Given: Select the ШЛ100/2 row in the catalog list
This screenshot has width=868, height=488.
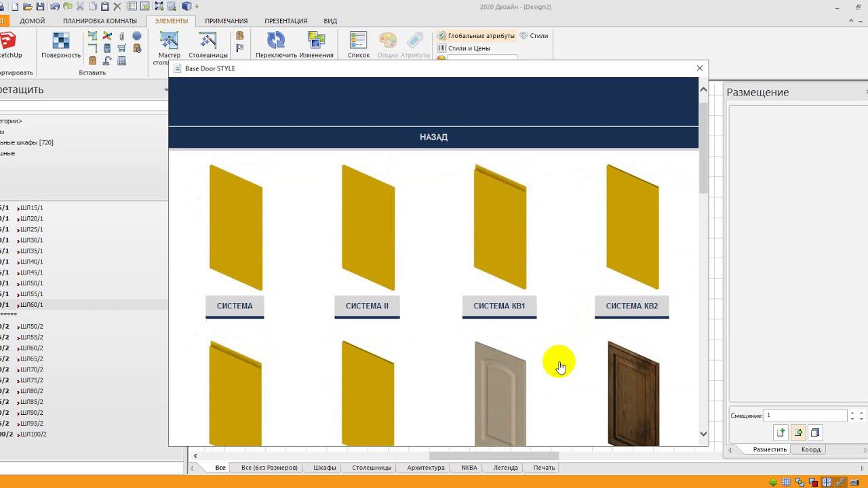Looking at the screenshot, I should (x=84, y=434).
